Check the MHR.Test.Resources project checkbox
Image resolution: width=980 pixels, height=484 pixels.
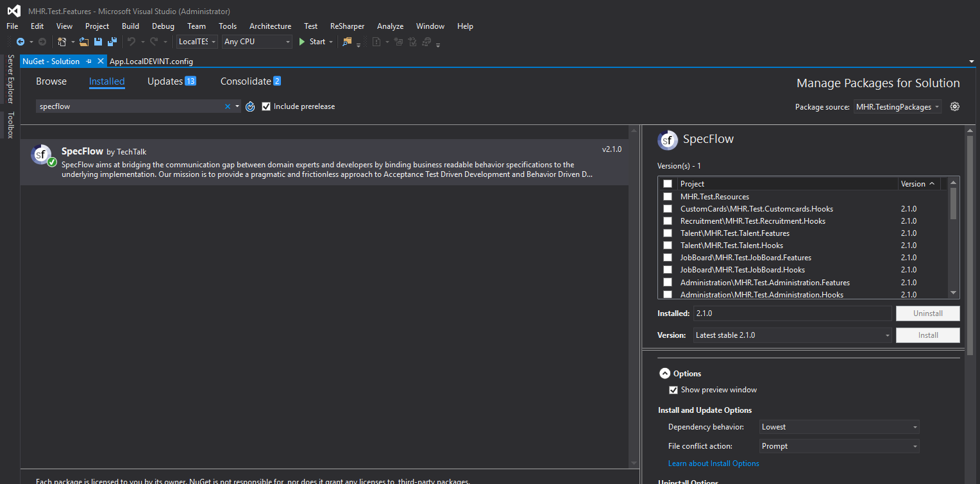tap(668, 197)
